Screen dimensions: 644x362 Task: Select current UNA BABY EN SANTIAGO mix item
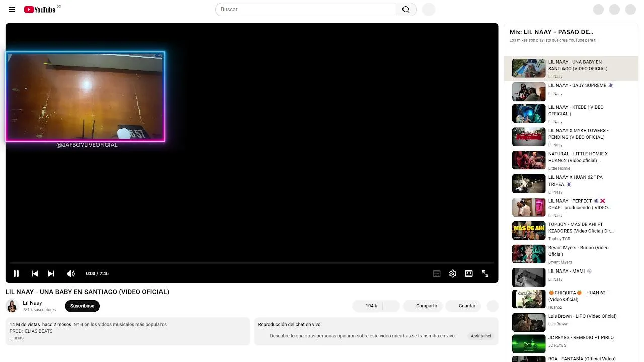tap(571, 68)
